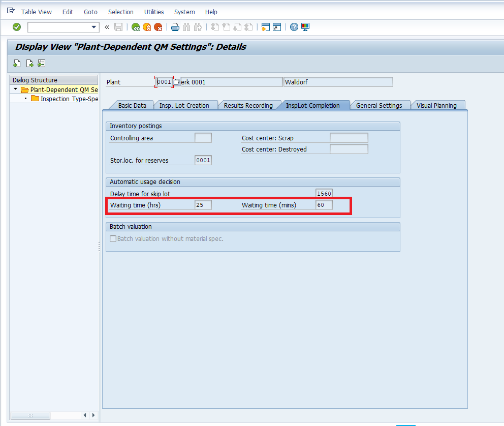Click the Plant field value help button

(x=177, y=82)
